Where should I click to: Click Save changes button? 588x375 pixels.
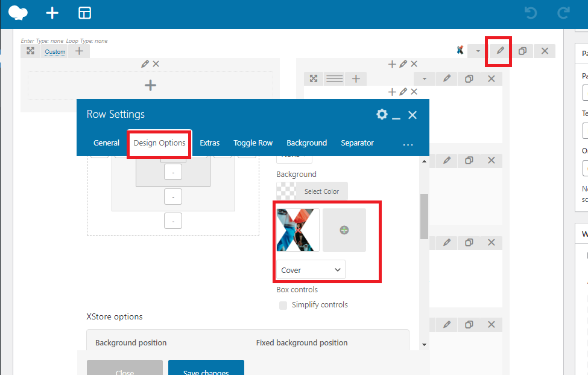click(206, 368)
